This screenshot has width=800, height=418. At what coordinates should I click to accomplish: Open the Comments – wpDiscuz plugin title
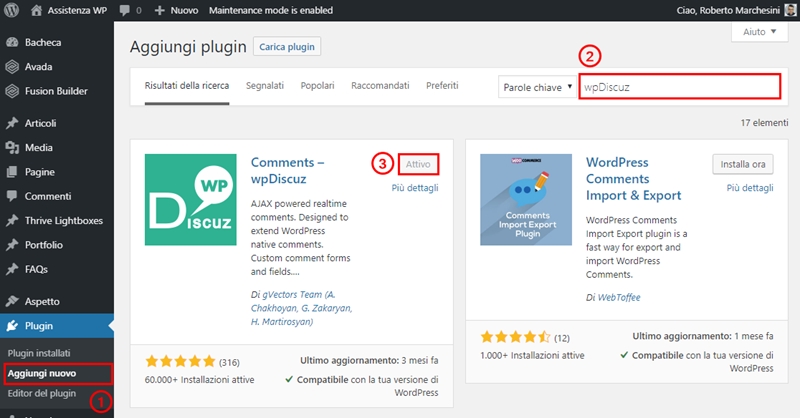coord(287,170)
